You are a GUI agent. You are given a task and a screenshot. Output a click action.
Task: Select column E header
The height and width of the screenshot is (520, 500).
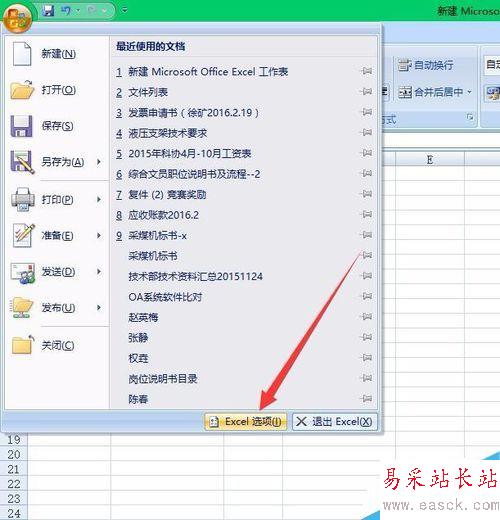(430, 160)
